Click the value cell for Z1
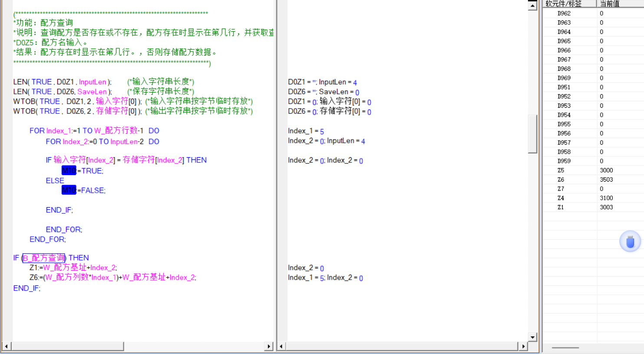 tap(606, 207)
